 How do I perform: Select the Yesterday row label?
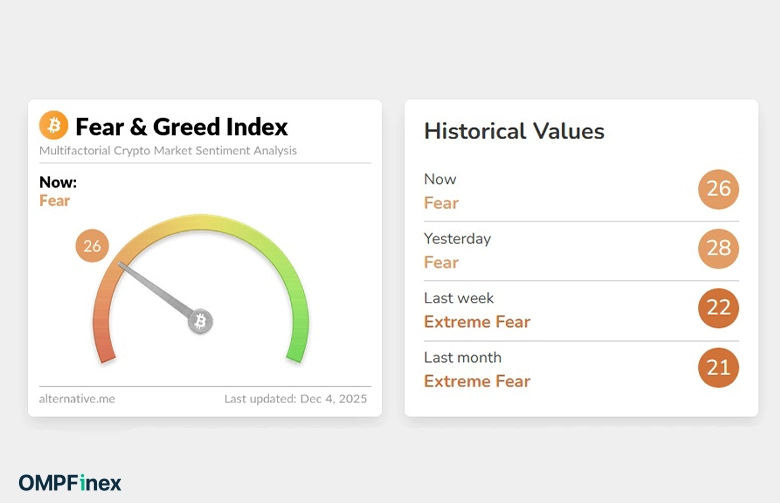(x=457, y=239)
